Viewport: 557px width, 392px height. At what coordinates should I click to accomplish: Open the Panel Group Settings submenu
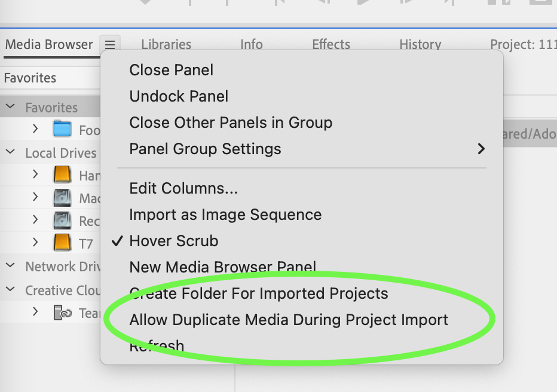click(206, 149)
